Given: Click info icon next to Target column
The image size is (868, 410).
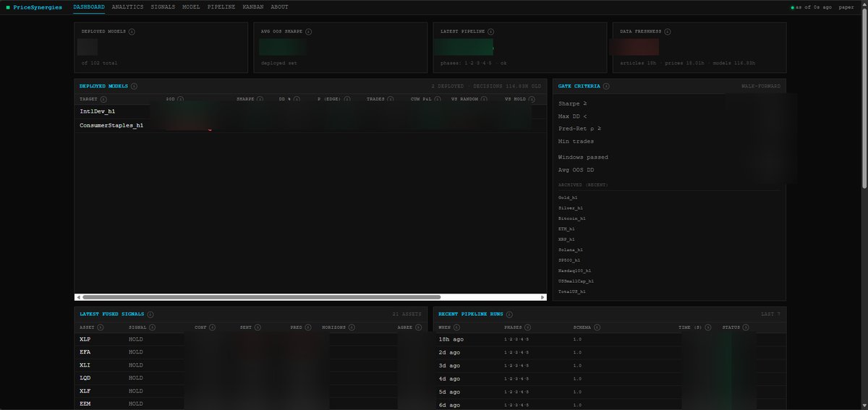Looking at the screenshot, I should [103, 99].
